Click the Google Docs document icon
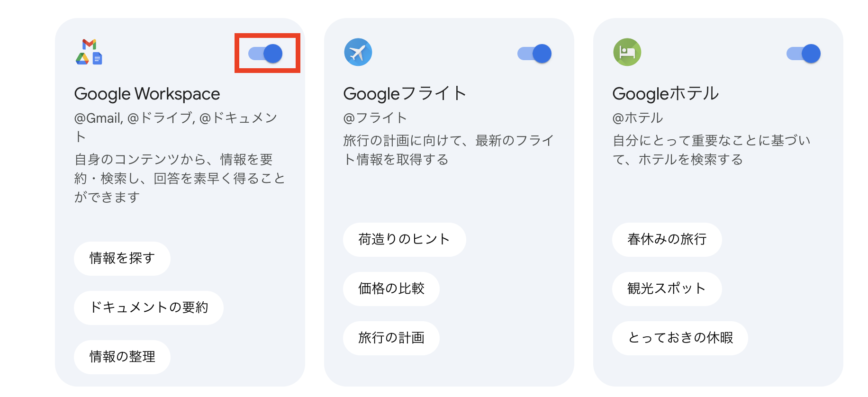Viewport: 868px width, 397px height. point(97,59)
